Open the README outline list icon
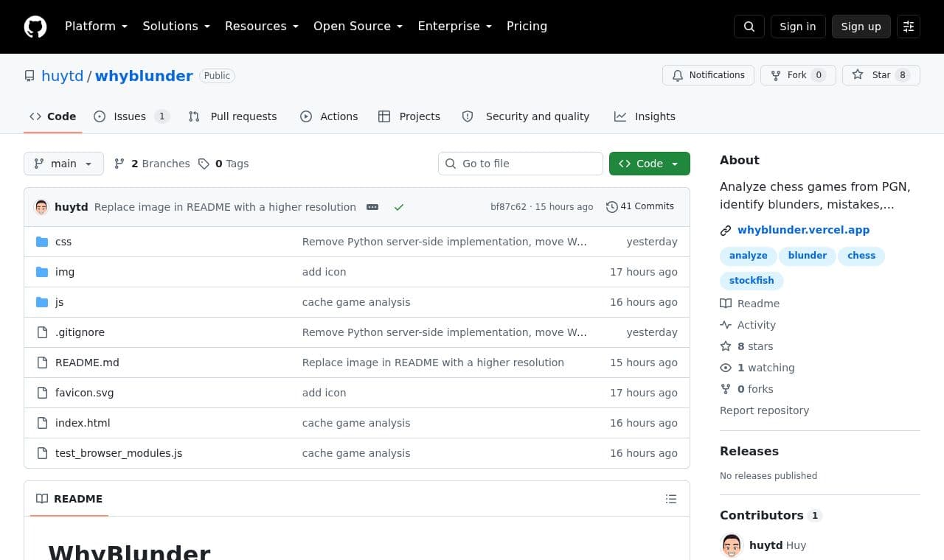 point(671,499)
